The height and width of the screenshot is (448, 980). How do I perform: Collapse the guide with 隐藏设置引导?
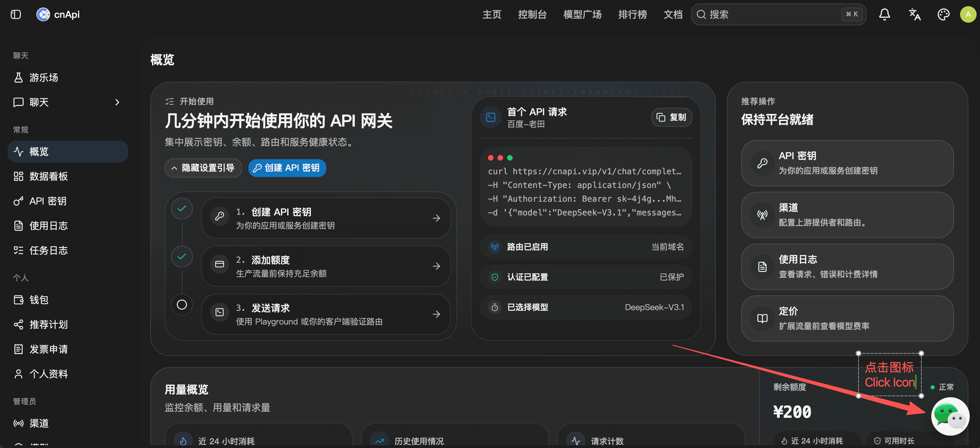pyautogui.click(x=203, y=168)
